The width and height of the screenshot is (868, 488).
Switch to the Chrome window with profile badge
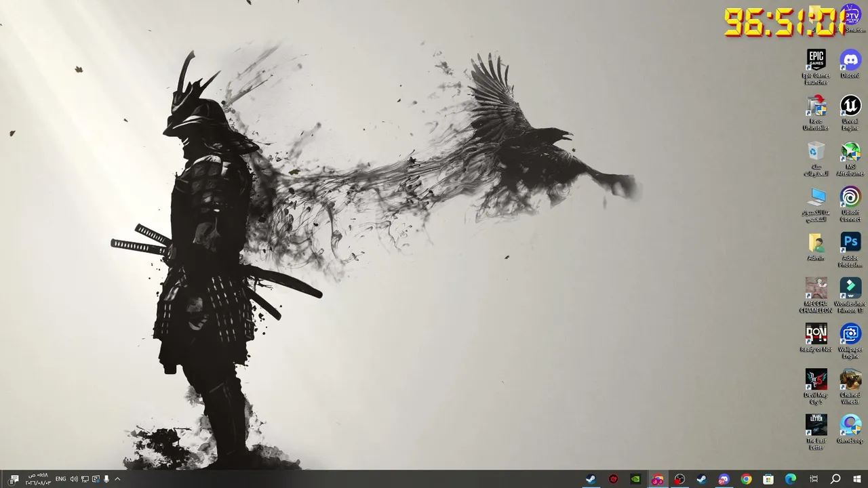[x=657, y=479]
